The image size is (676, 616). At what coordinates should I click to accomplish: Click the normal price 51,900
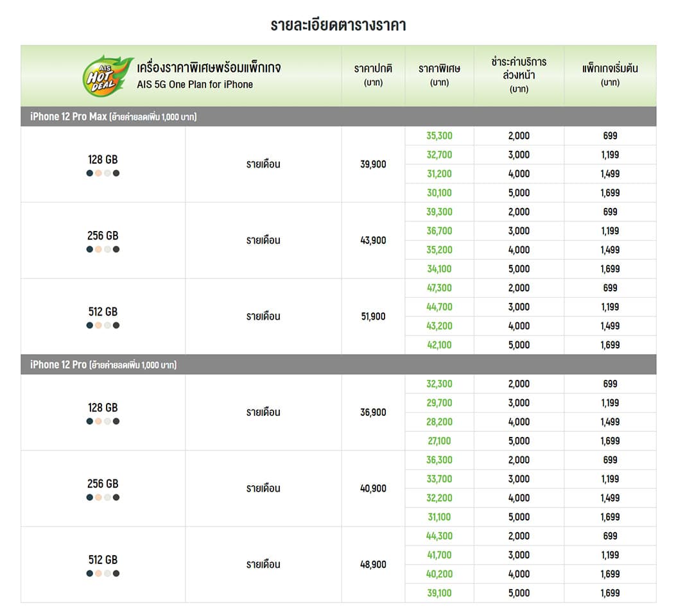(374, 316)
